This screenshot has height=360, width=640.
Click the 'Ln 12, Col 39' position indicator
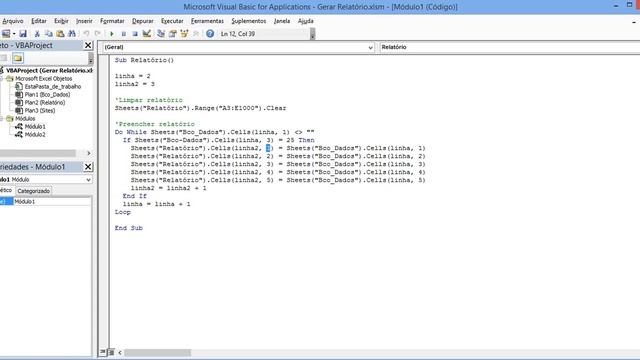pyautogui.click(x=238, y=34)
